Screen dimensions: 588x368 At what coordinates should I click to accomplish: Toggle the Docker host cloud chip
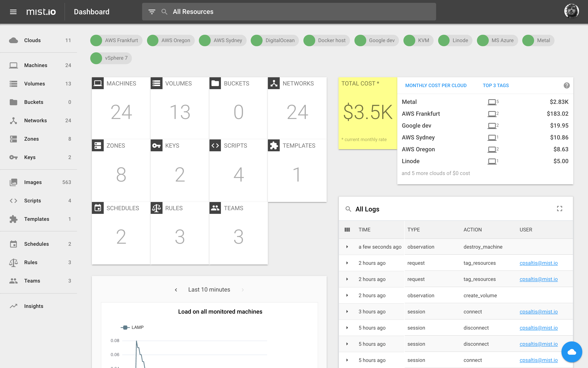point(326,40)
